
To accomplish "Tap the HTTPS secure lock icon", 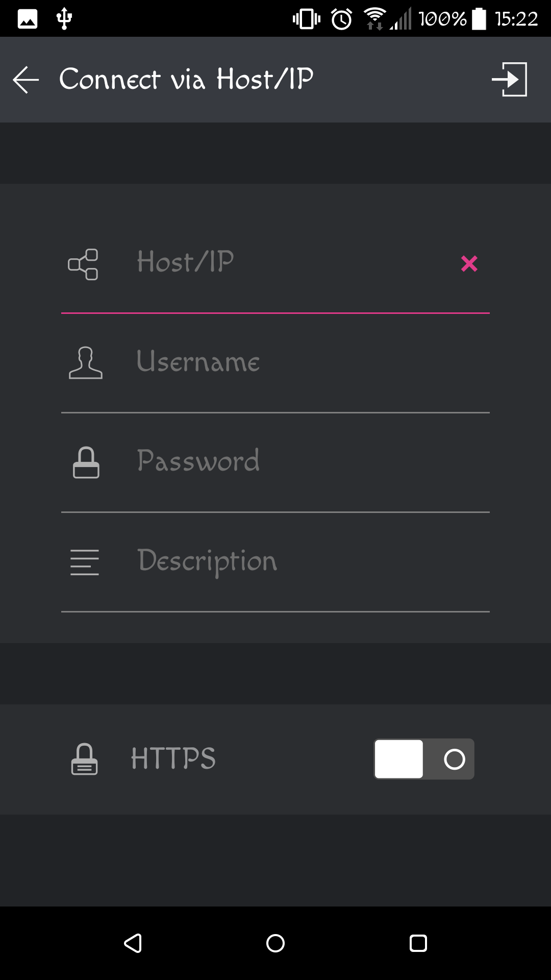I will 84,759.
